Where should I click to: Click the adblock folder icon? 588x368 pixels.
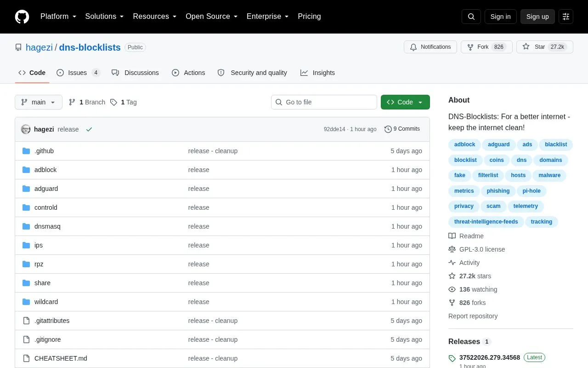[26, 170]
